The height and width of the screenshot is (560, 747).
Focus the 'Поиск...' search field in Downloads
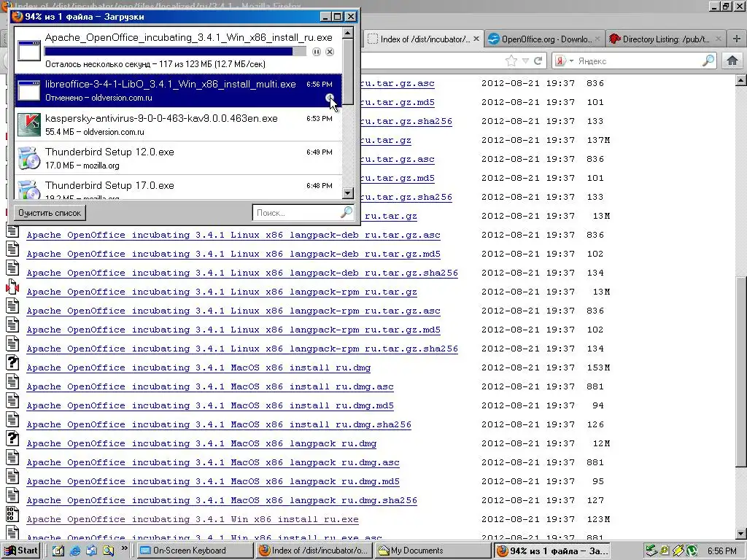point(296,213)
